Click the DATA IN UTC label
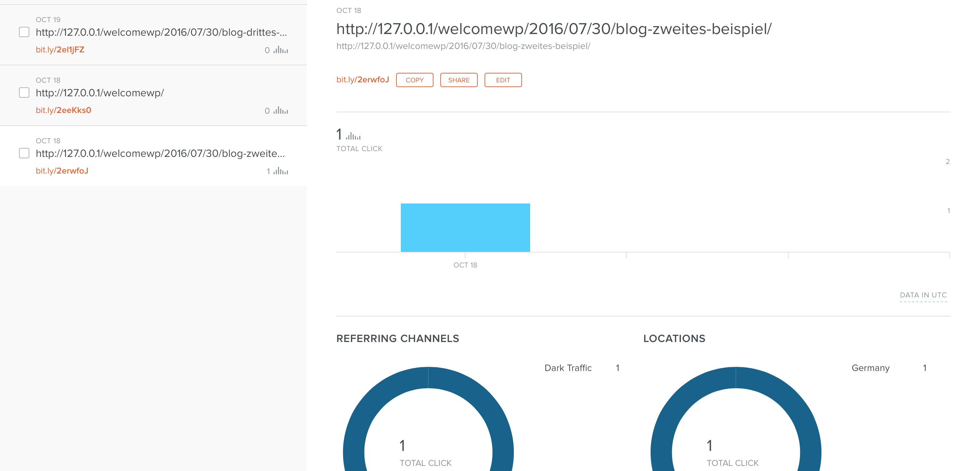This screenshot has width=980, height=471. coord(923,295)
